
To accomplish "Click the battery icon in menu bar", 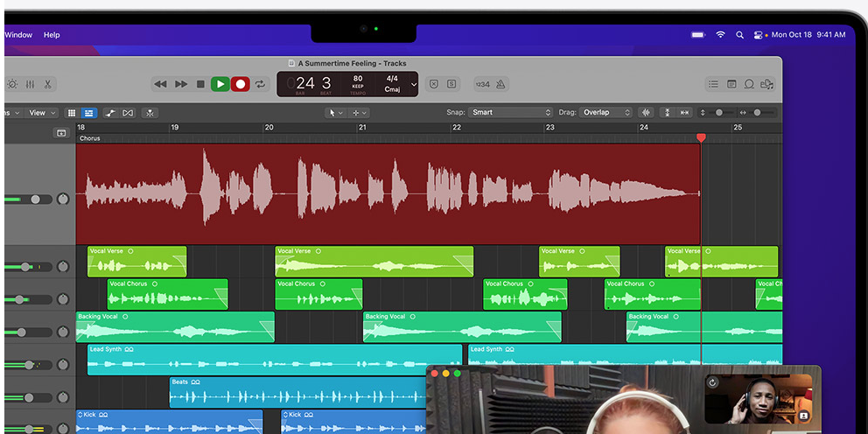I will (x=698, y=35).
